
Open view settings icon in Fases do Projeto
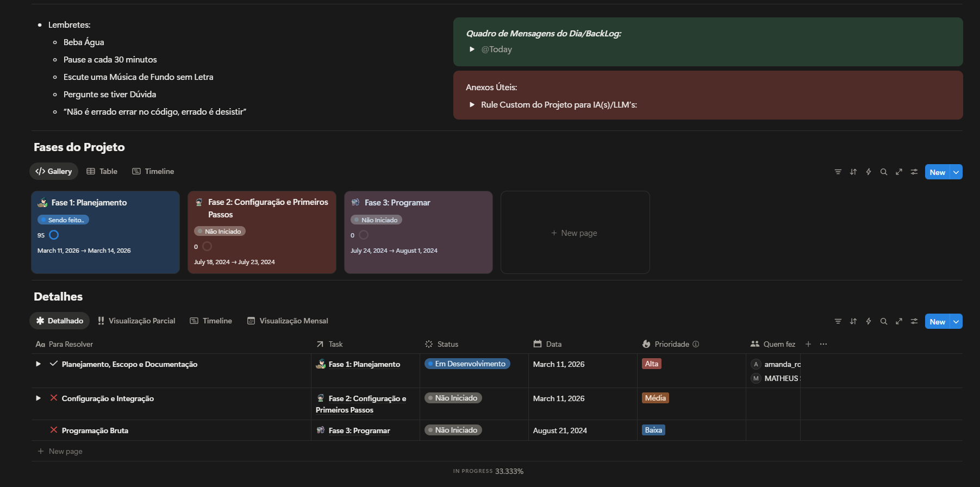coord(914,172)
